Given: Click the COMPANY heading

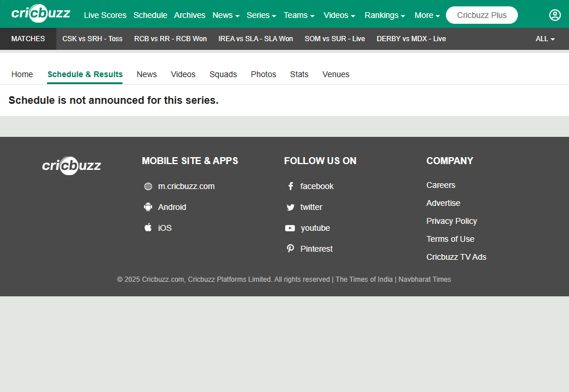Looking at the screenshot, I should click(x=449, y=161).
